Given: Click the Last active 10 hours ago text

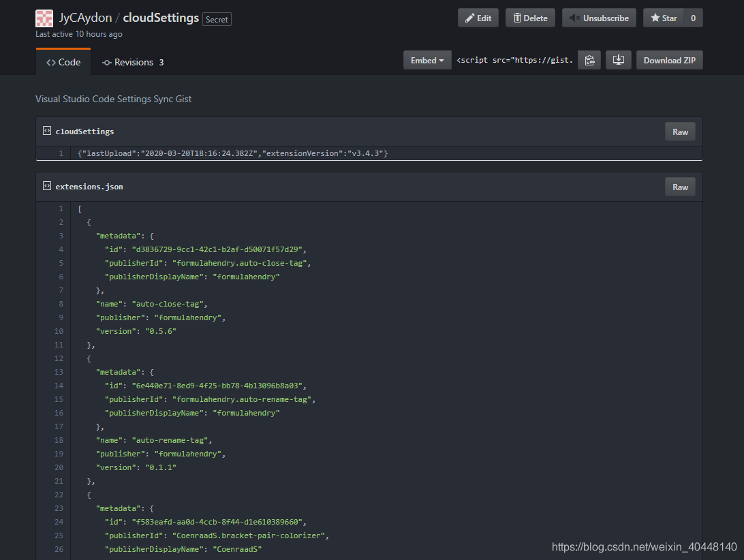Looking at the screenshot, I should (79, 34).
